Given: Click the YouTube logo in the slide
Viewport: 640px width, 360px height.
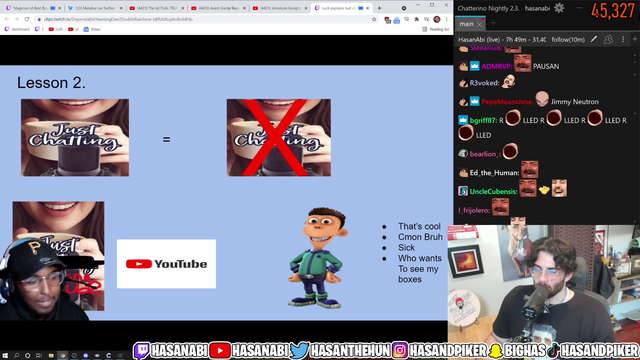Looking at the screenshot, I should 167,264.
